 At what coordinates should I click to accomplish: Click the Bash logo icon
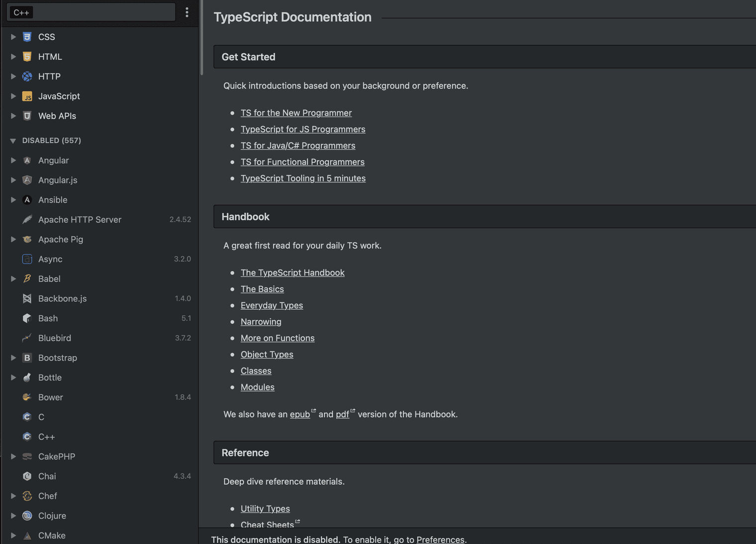[27, 318]
